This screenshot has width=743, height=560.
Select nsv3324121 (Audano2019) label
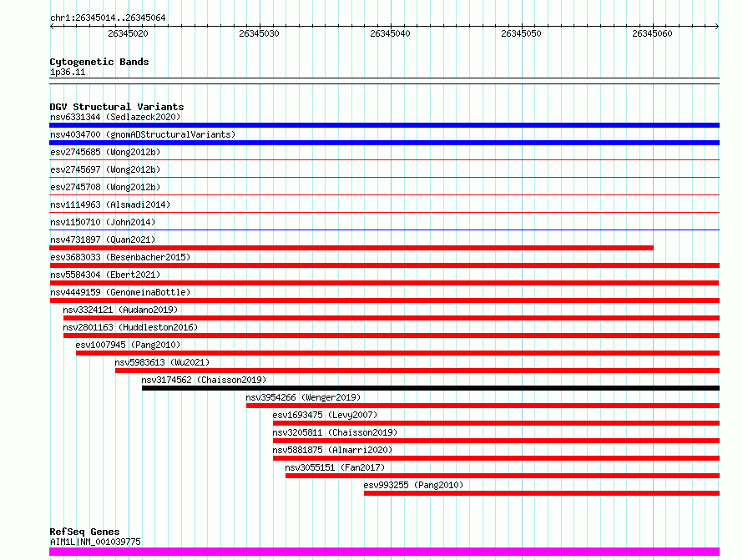tap(120, 310)
